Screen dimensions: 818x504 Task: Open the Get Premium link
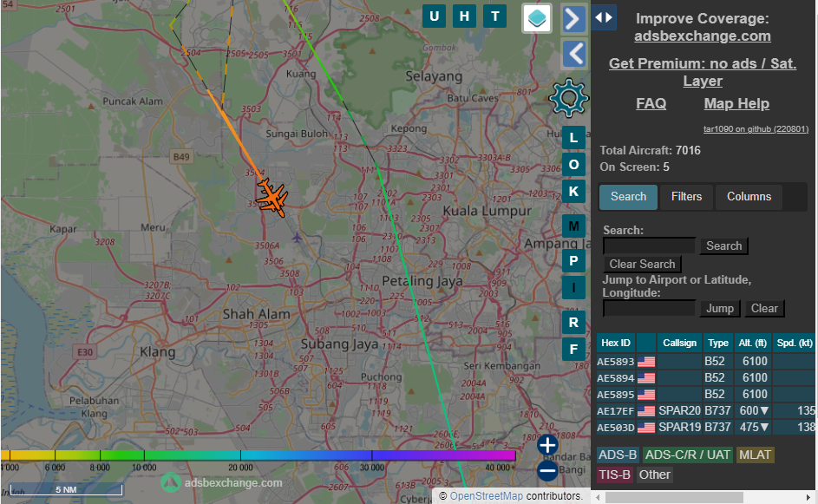[x=702, y=72]
